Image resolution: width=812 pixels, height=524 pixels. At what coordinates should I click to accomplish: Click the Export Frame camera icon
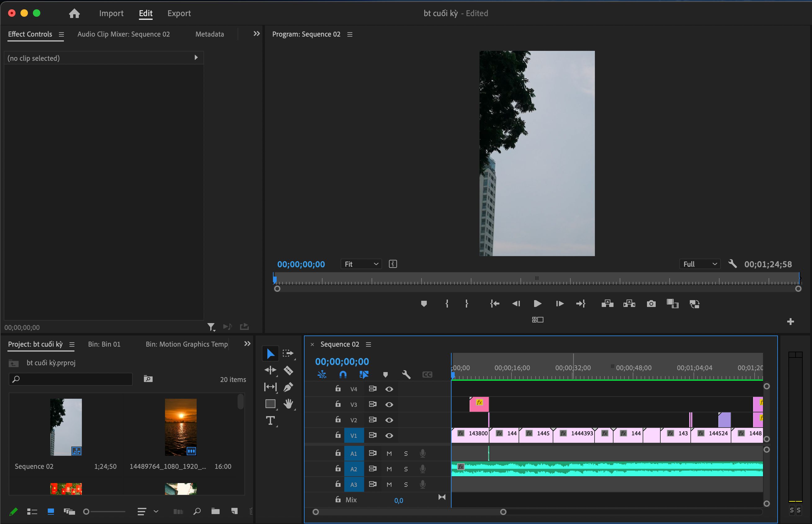tap(651, 304)
